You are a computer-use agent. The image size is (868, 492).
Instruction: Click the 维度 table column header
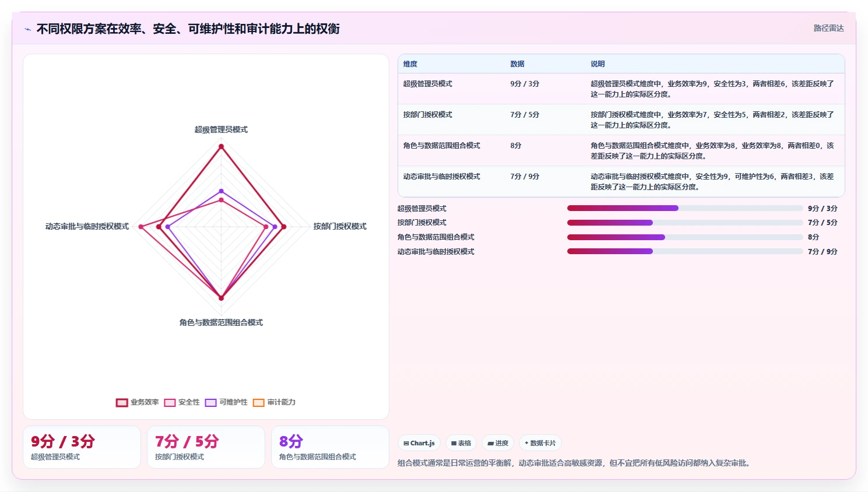click(410, 64)
